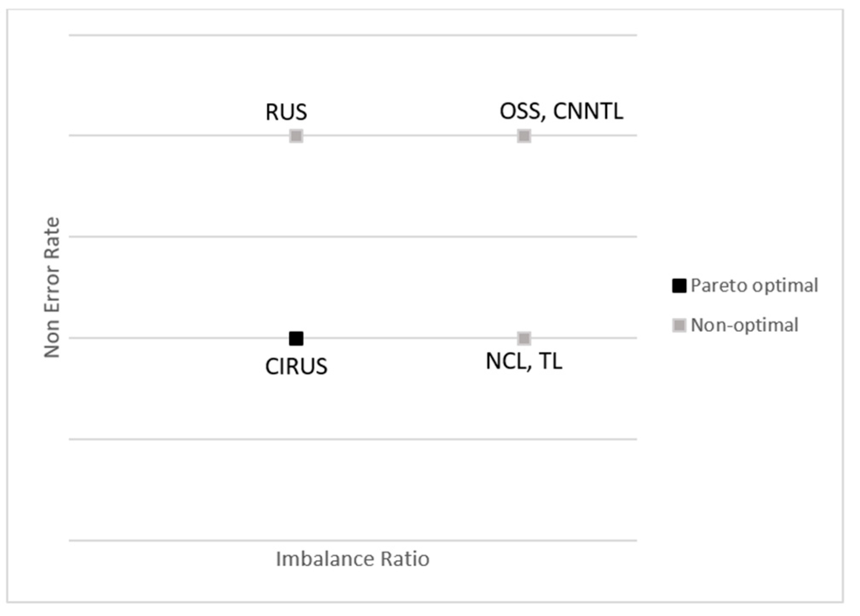Click the black Pareto optimal legend swatch
This screenshot has width=860, height=616.
point(679,285)
